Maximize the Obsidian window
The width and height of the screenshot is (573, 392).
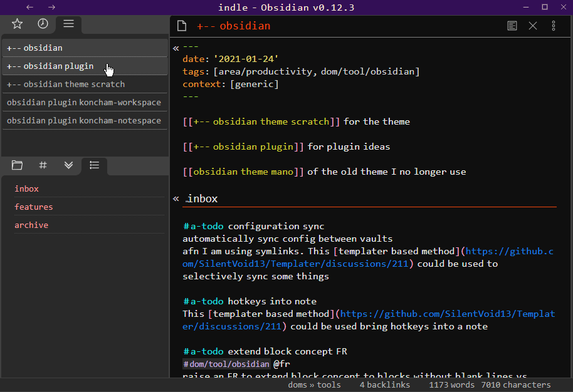click(x=545, y=8)
